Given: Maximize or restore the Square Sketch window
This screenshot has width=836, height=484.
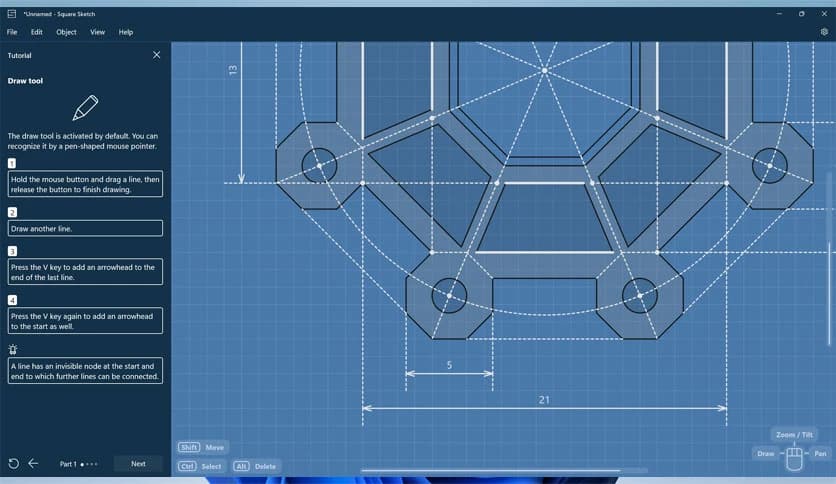Looking at the screenshot, I should tap(801, 14).
